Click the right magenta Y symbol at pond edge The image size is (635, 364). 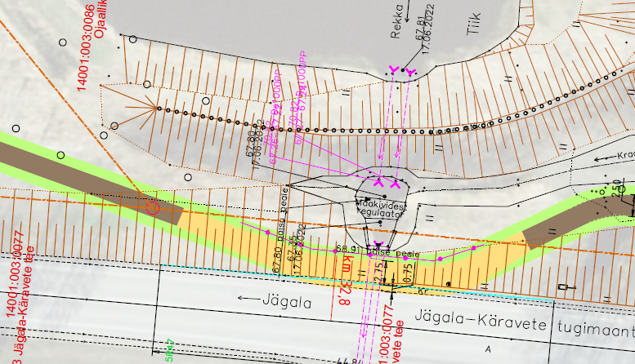click(x=409, y=72)
